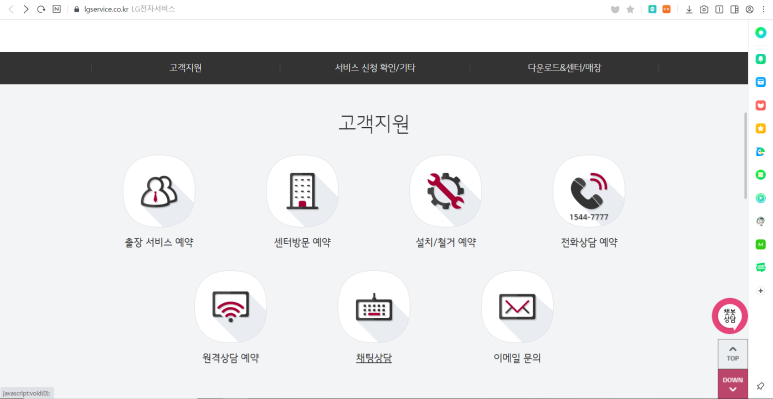Jump to page TOP button
The image size is (773, 399).
[x=733, y=354]
